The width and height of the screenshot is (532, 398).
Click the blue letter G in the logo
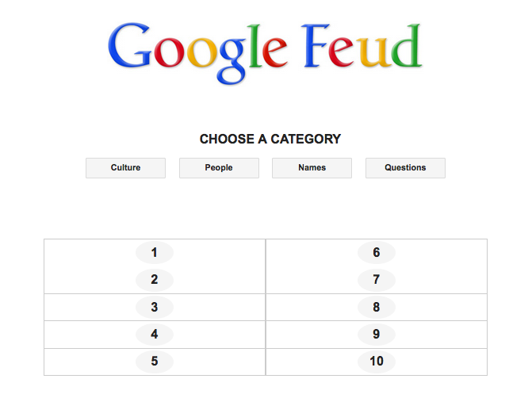pyautogui.click(x=131, y=46)
